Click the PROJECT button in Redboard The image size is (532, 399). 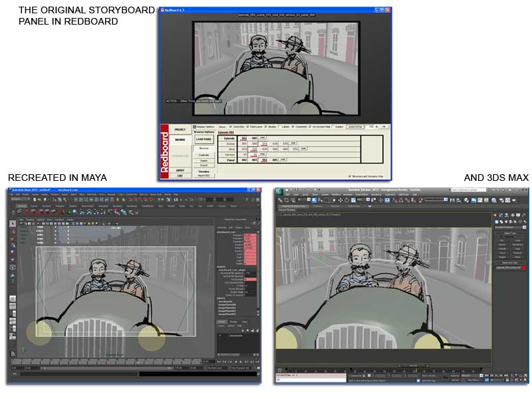click(180, 130)
